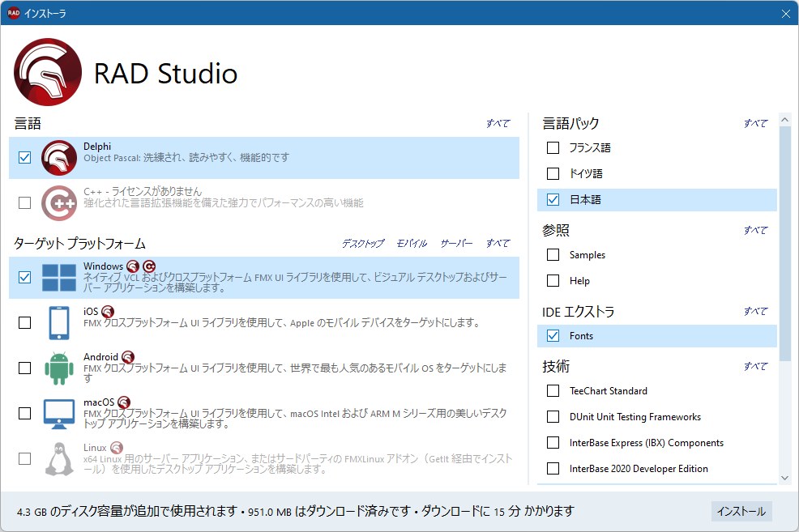Click the C++ Builder icon
This screenshot has height=532, width=799.
point(57,202)
